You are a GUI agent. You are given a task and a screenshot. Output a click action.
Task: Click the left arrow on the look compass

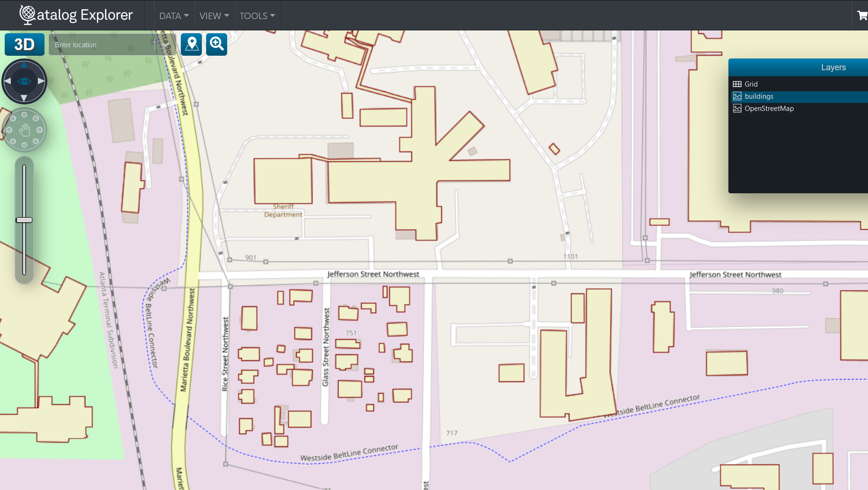pyautogui.click(x=7, y=81)
